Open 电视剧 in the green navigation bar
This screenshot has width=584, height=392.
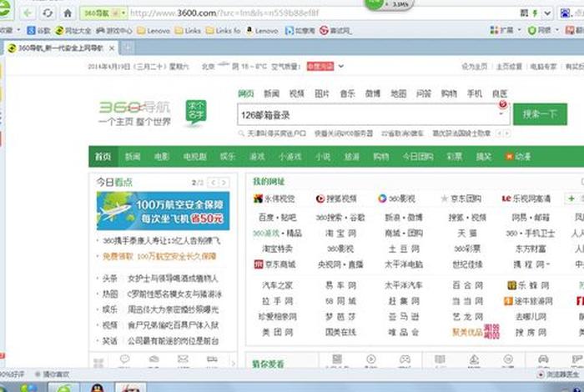click(x=194, y=157)
